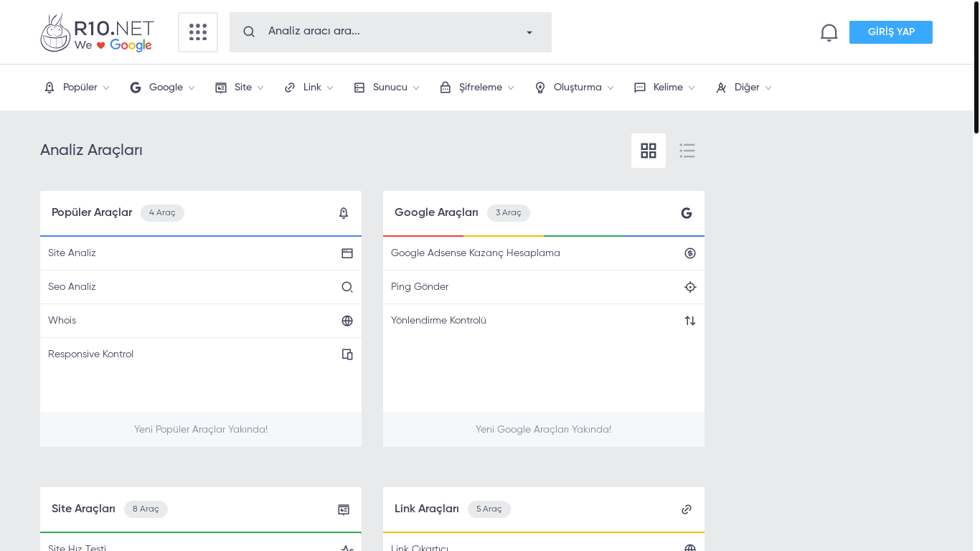The image size is (980, 551).
Task: Open the Oluşturma menu
Action: click(575, 88)
